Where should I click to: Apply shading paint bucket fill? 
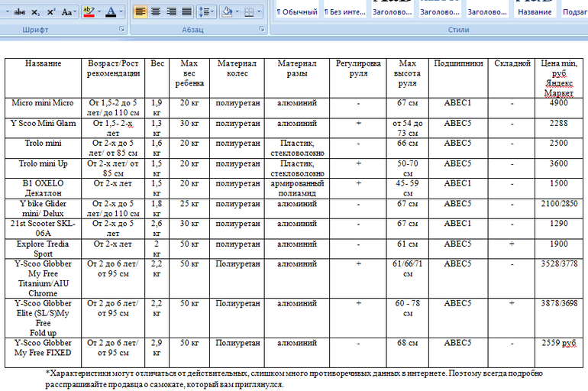coord(226,12)
